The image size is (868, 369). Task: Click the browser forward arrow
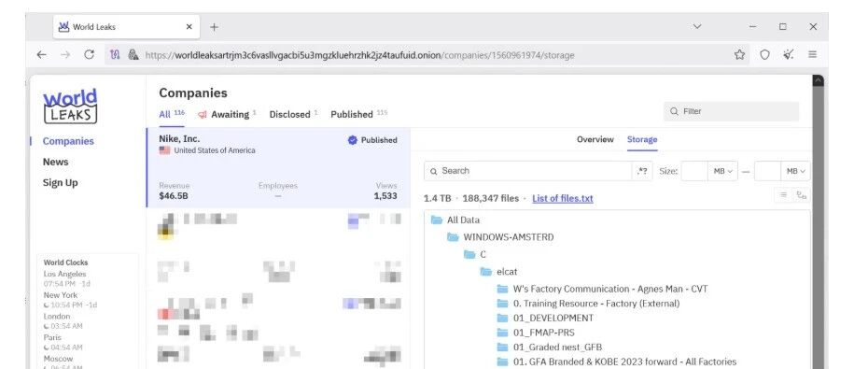coord(65,55)
